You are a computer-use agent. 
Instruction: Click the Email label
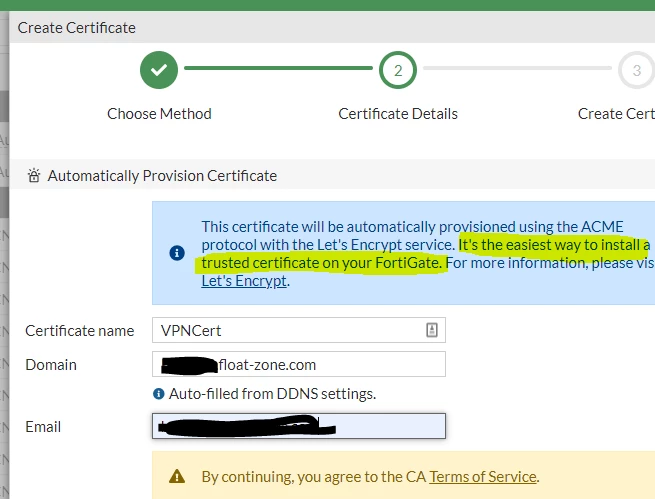click(43, 427)
